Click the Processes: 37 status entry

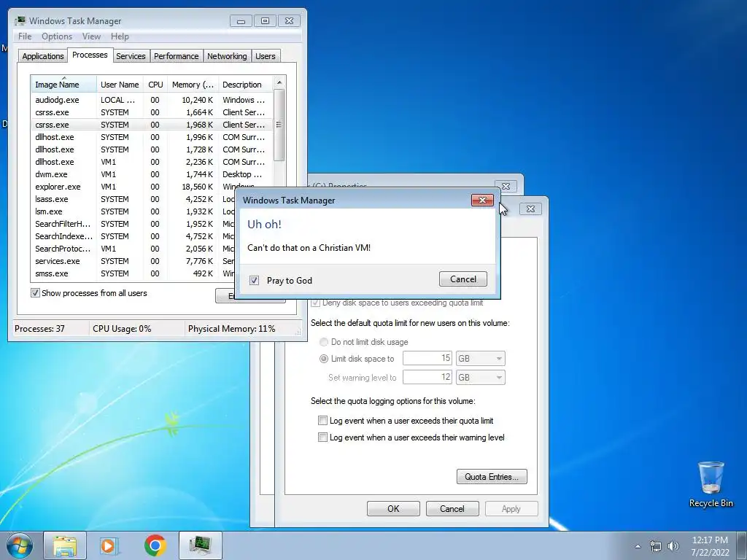[x=39, y=329]
